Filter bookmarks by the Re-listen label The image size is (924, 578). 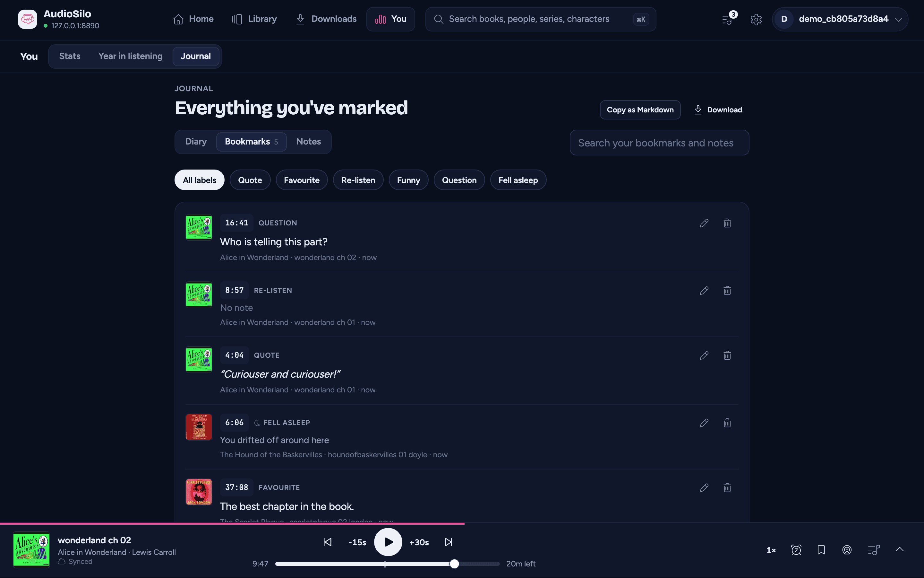(358, 180)
